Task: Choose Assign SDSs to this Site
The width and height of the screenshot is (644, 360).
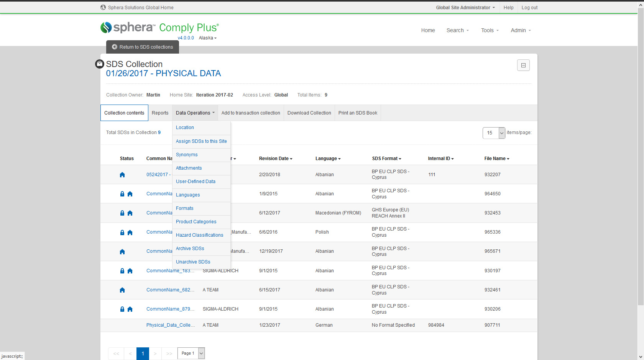Action: (201, 141)
